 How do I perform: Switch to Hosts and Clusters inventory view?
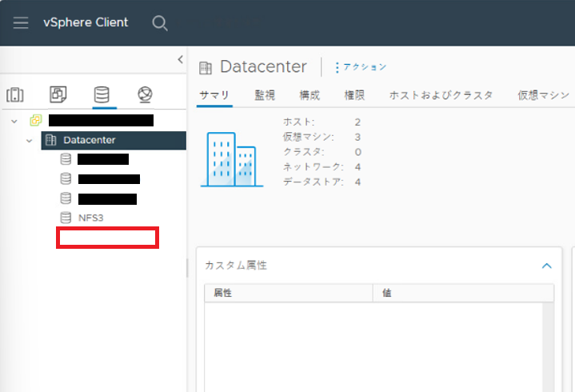[x=15, y=95]
